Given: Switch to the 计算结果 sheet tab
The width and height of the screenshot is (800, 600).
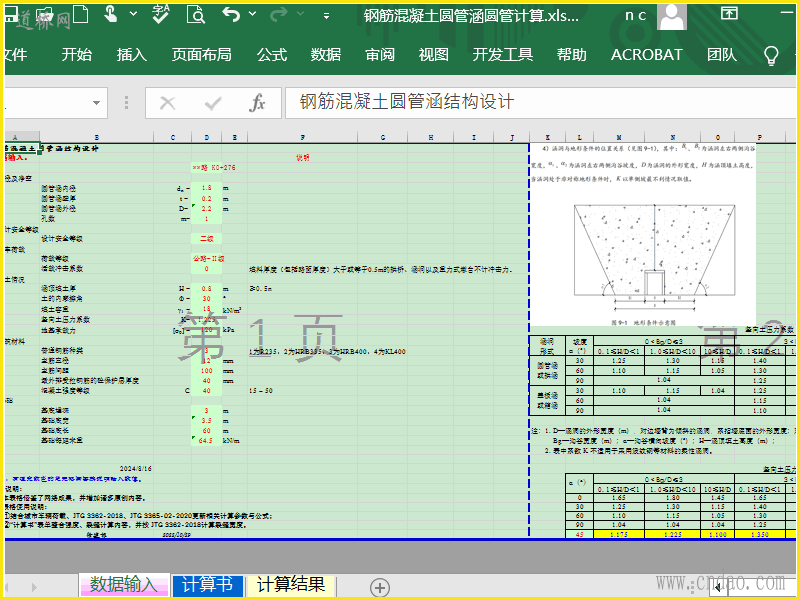Looking at the screenshot, I should (291, 585).
